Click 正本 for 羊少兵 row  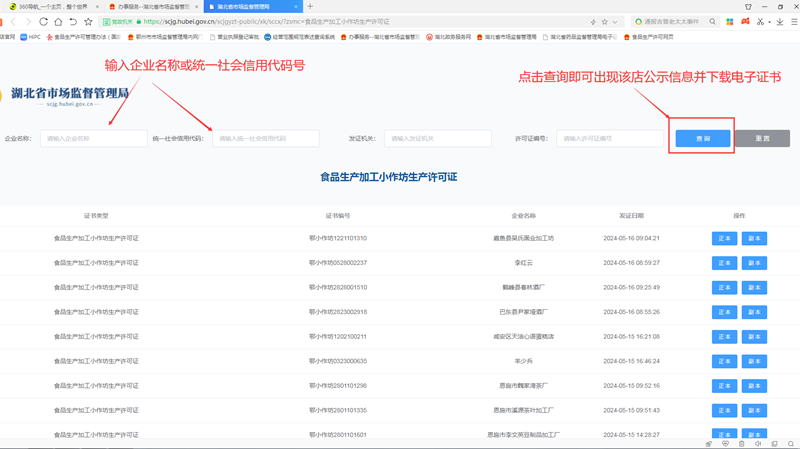(x=724, y=361)
